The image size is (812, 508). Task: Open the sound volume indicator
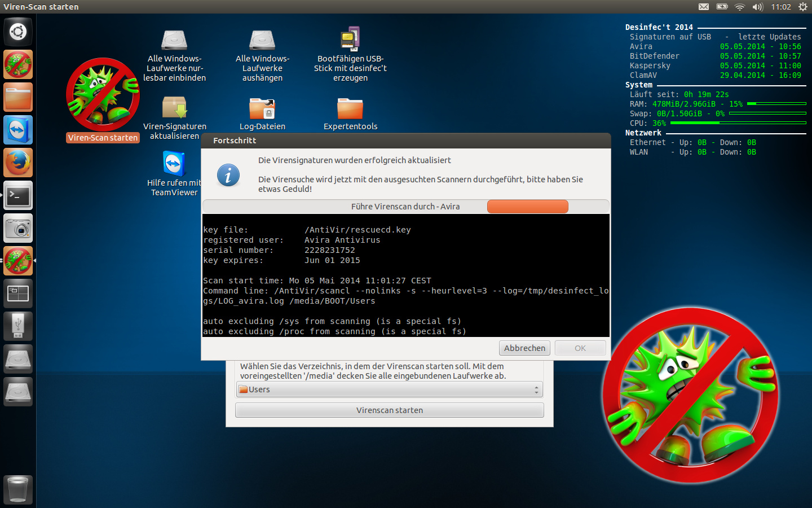point(757,7)
